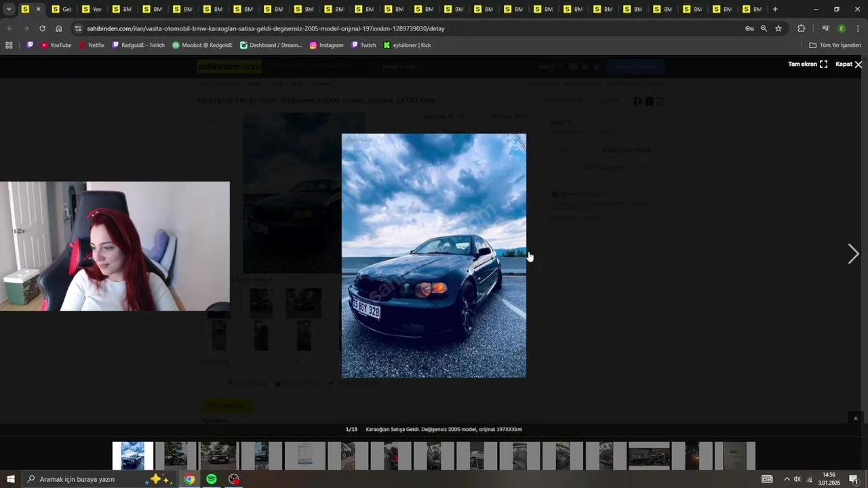This screenshot has height=488, width=868.
Task: Select the fifth thumbnail showing a document
Action: point(304,455)
